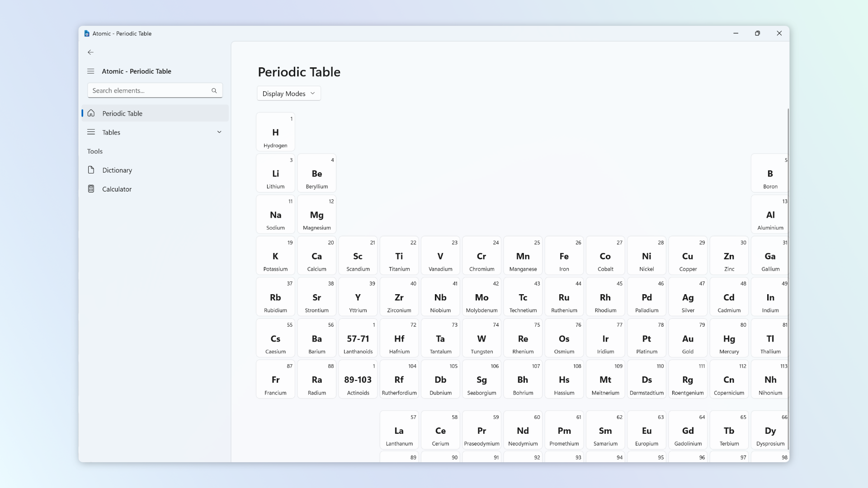The image size is (868, 488).
Task: Select the Iron element tile
Action: (x=564, y=255)
